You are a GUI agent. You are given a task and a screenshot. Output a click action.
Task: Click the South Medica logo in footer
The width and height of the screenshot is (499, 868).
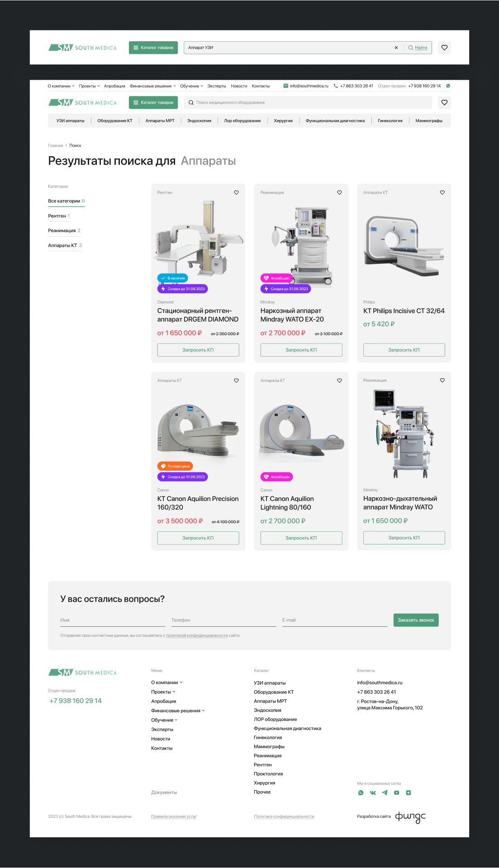[82, 672]
